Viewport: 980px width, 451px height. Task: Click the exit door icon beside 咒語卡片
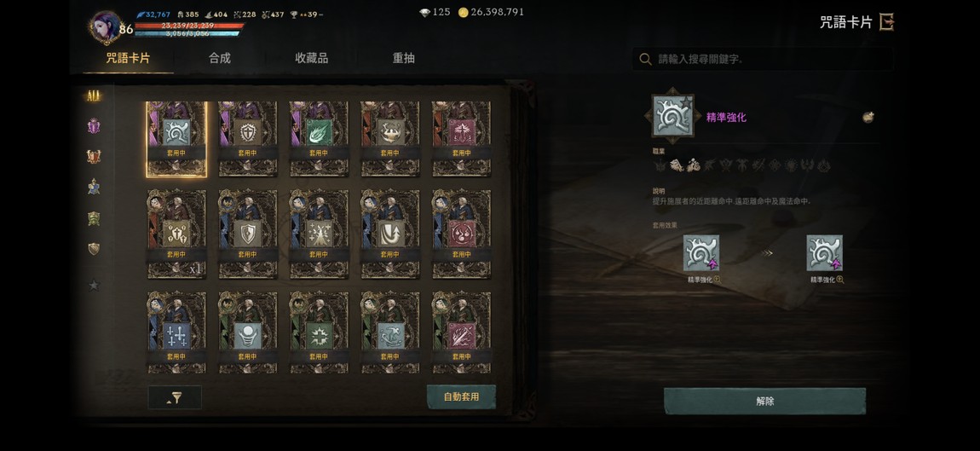[x=886, y=22]
